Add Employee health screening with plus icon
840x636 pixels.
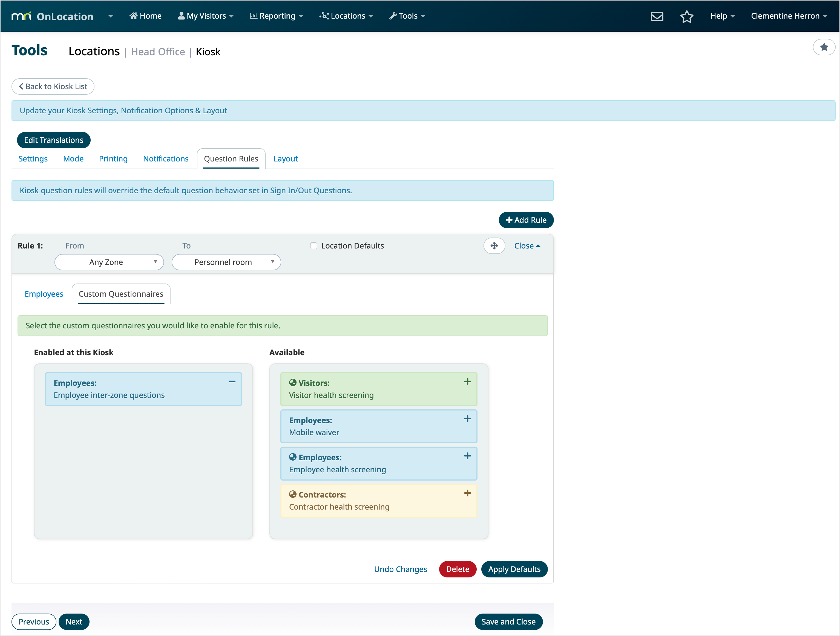[467, 456]
